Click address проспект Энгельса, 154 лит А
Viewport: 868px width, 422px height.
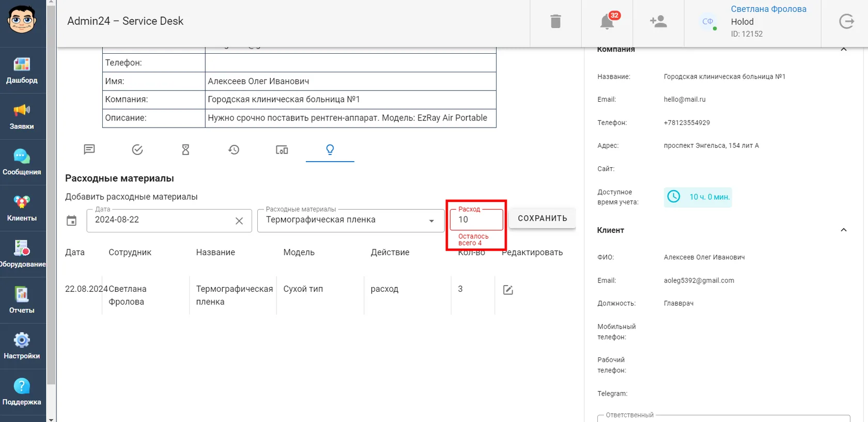point(711,146)
